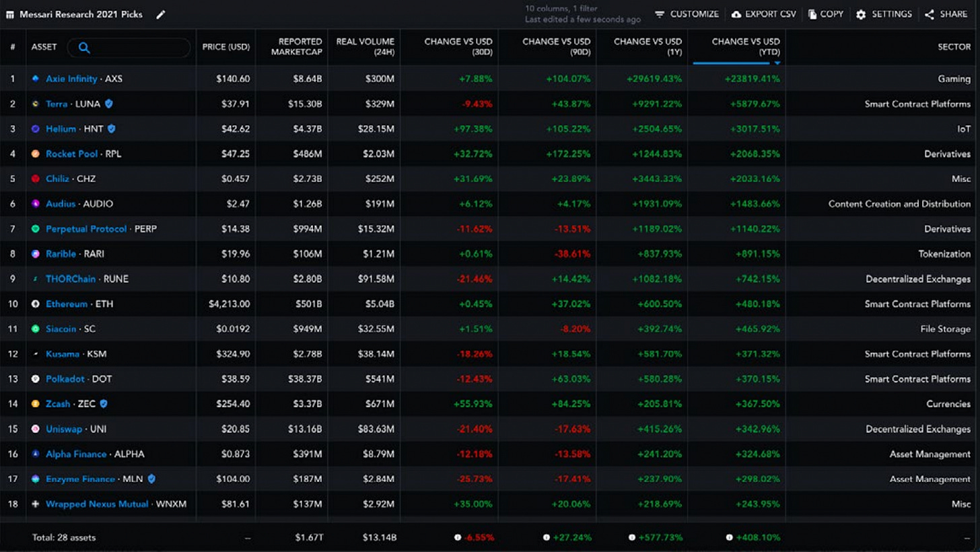Click verified badge next to MLN
Viewport: 980px width, 552px height.
pyautogui.click(x=151, y=479)
